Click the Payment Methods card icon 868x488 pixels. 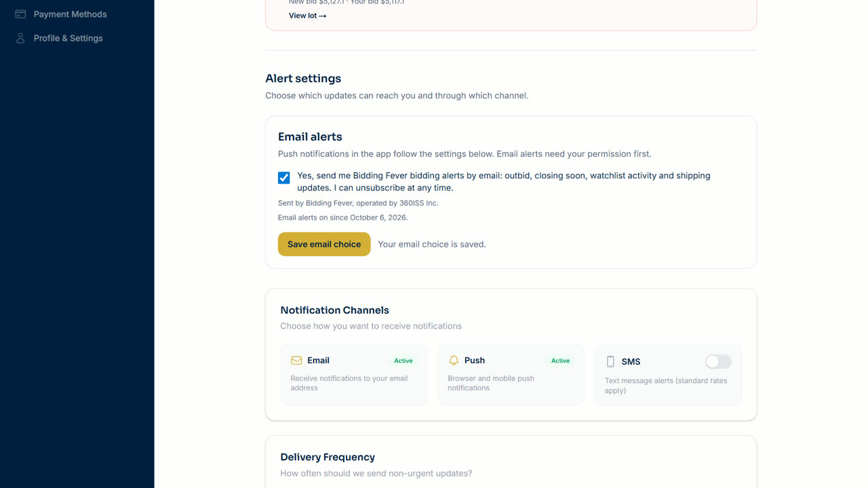click(x=20, y=14)
